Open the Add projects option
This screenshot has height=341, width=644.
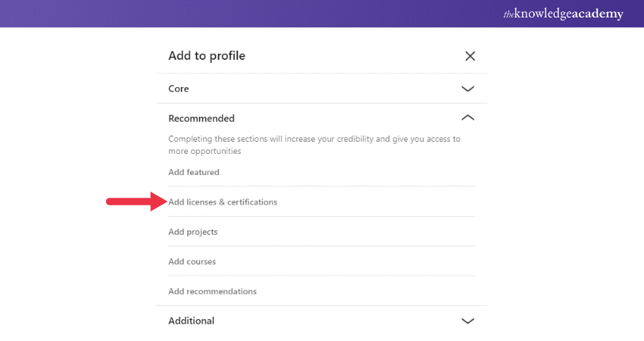tap(193, 232)
